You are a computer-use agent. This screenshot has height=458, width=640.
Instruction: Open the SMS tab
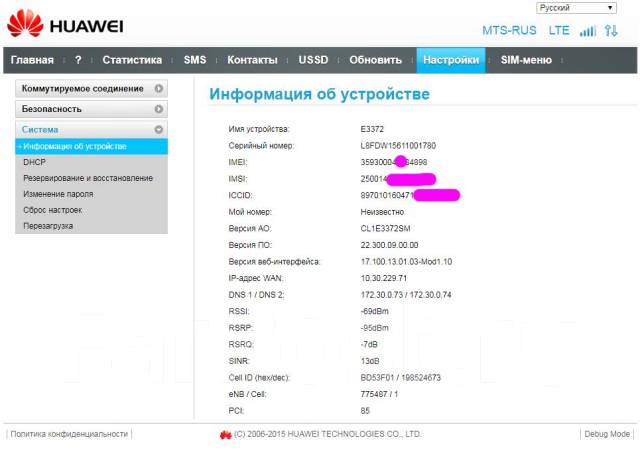tap(195, 60)
